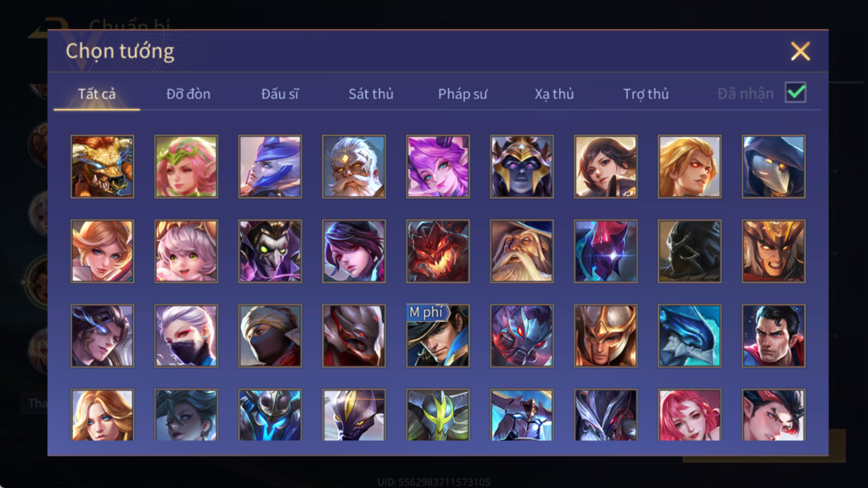Pick the free trial hero marked M phí

click(x=438, y=336)
